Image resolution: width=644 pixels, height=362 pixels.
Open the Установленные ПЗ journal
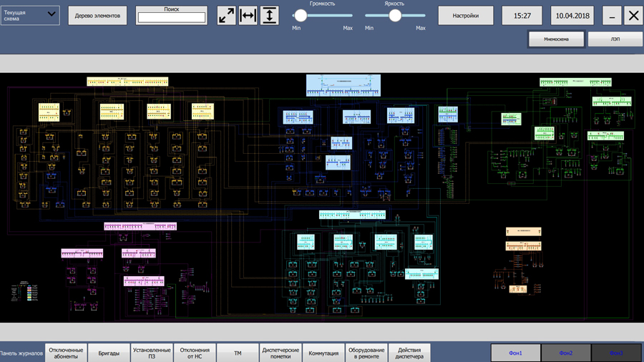[152, 353]
